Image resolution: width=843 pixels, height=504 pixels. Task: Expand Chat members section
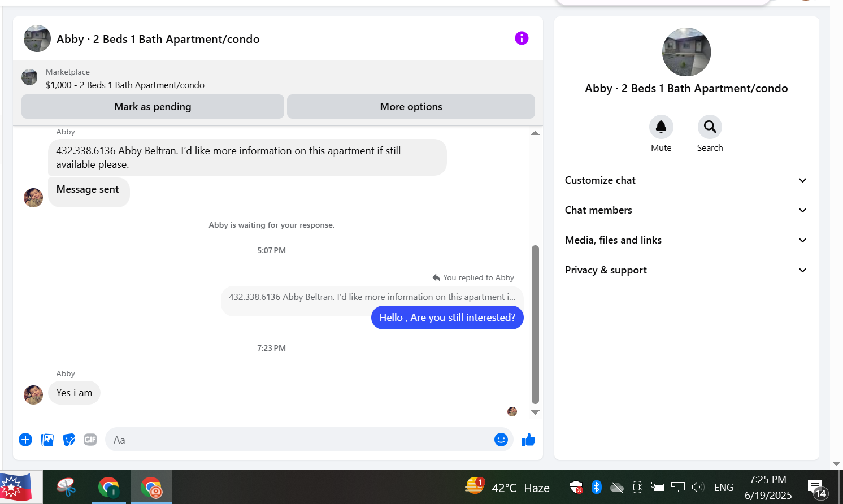[686, 210]
